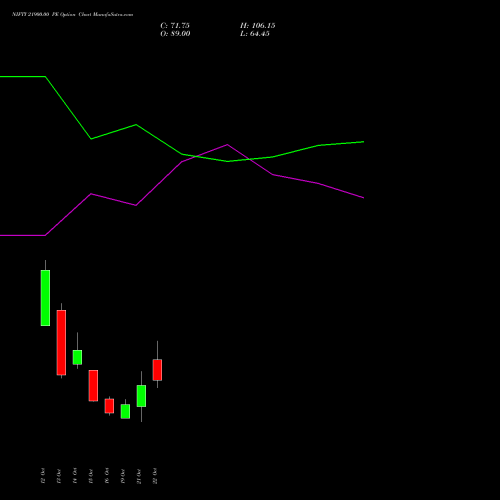
Task: Select the small green candle on 14 Oct
Action: point(77,357)
